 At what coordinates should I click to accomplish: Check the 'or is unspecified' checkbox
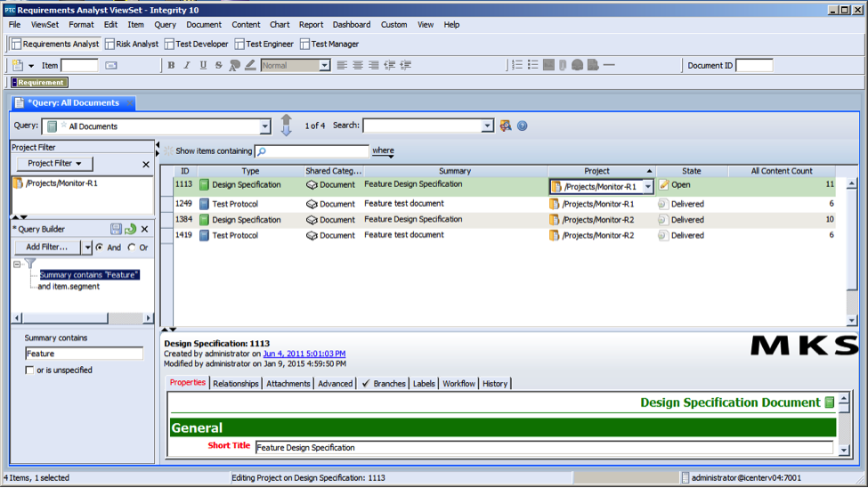(29, 370)
